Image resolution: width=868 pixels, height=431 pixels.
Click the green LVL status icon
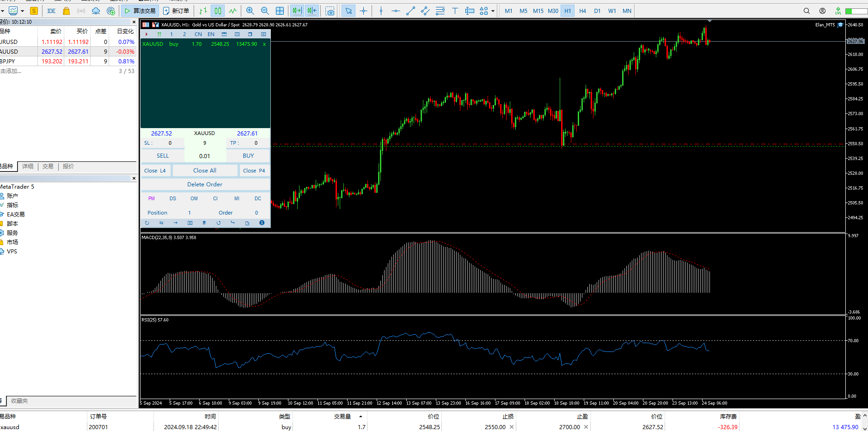tap(838, 11)
